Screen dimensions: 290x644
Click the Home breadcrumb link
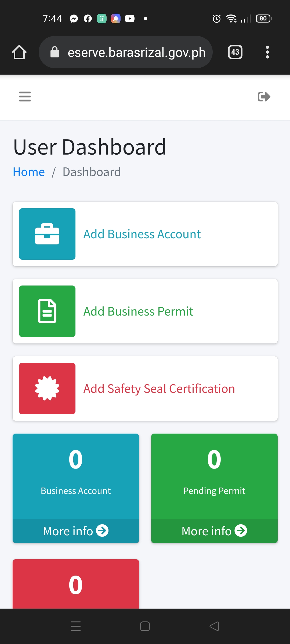click(29, 172)
